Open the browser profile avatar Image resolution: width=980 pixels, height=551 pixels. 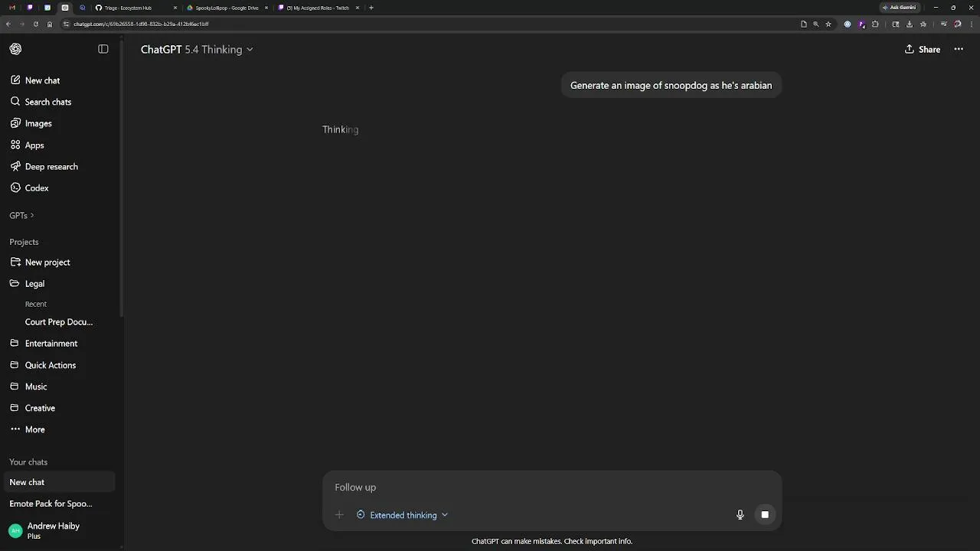point(958,24)
